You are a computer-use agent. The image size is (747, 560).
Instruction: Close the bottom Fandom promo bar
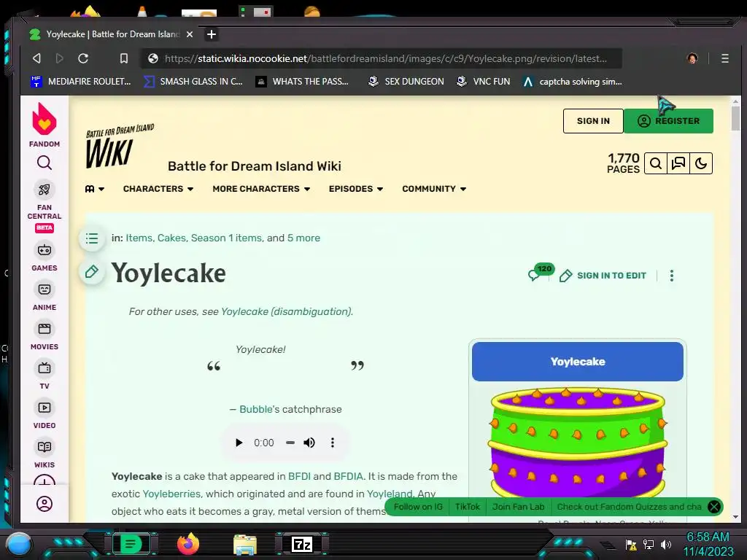click(713, 507)
